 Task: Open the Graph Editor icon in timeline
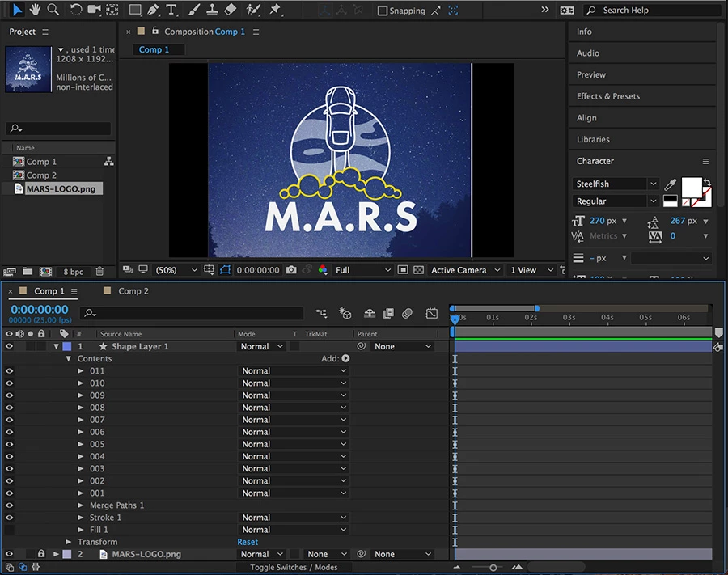pyautogui.click(x=432, y=314)
